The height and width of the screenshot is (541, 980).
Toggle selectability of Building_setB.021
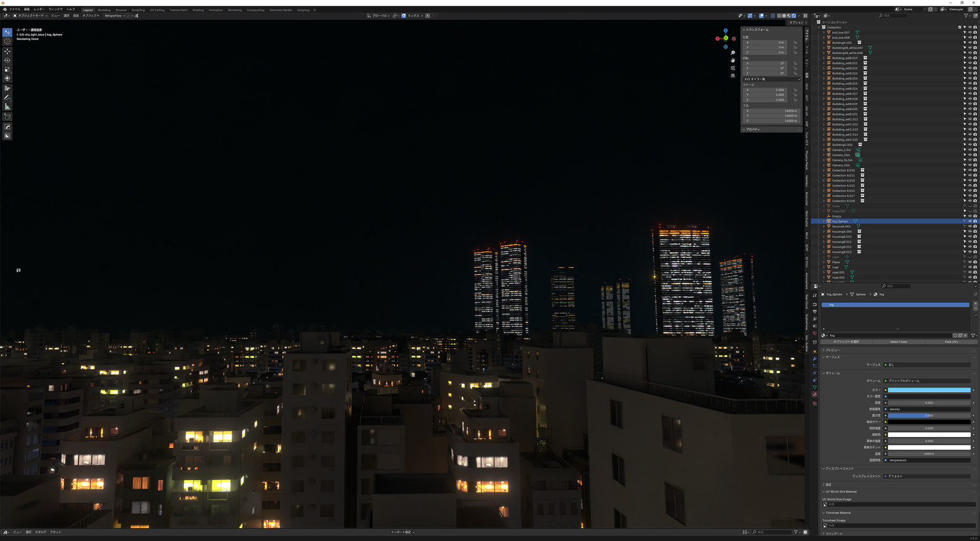(965, 63)
